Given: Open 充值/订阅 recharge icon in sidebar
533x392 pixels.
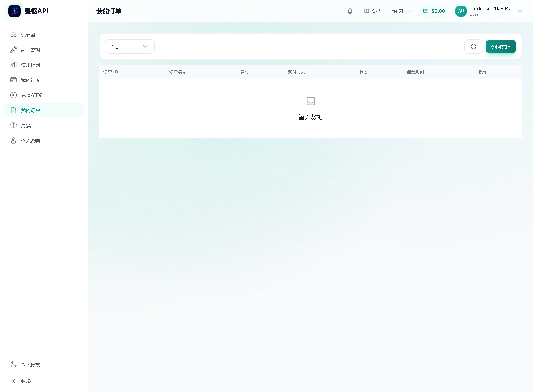Looking at the screenshot, I should pos(14,95).
